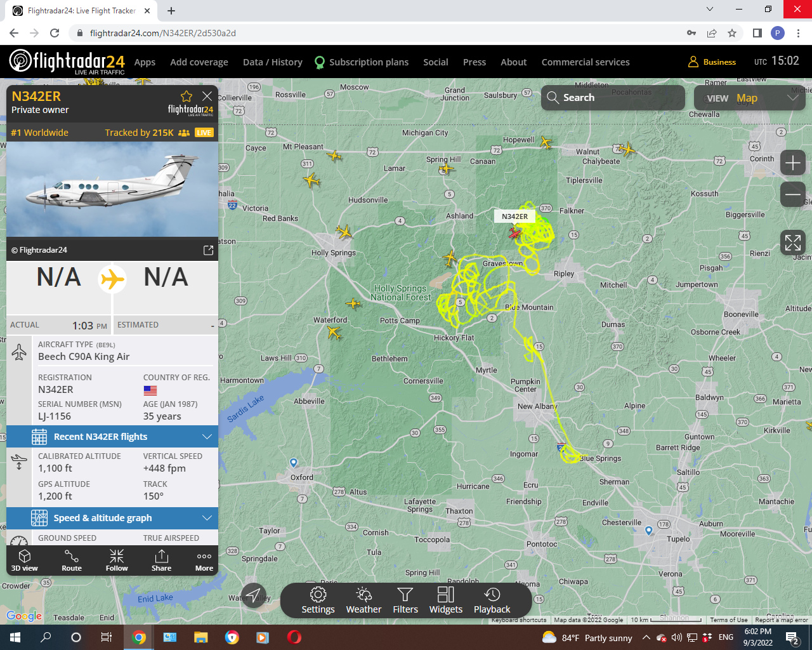The image size is (812, 650).
Task: Toggle fullscreen map view
Action: 793,242
